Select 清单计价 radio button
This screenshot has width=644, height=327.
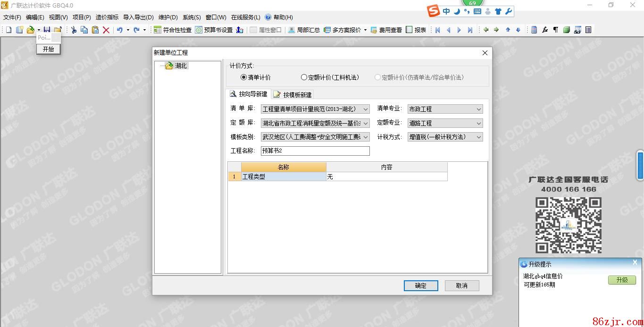pos(244,77)
